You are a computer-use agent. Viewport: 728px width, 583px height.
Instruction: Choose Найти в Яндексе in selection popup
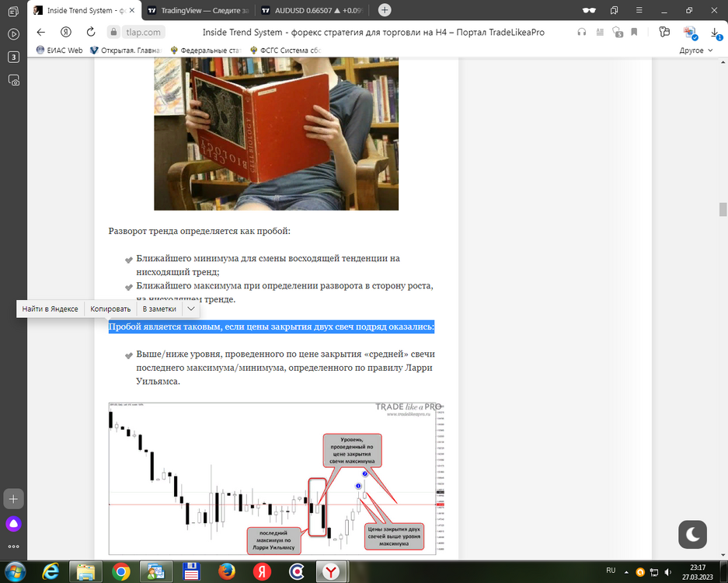click(51, 309)
